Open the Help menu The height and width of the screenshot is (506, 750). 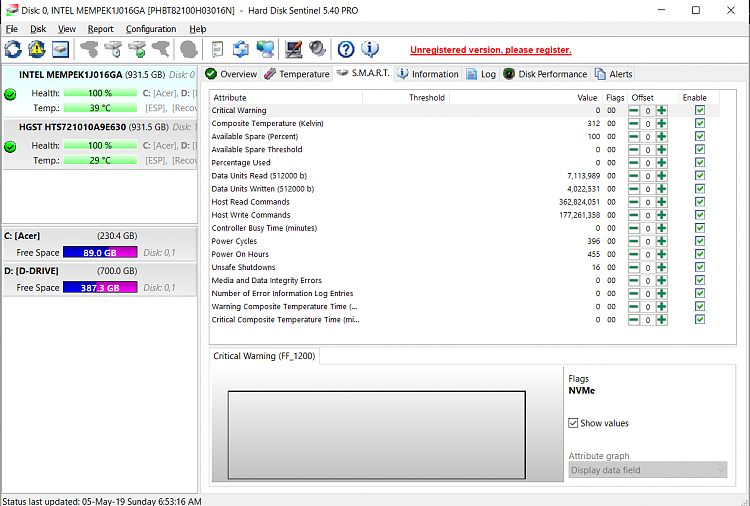(198, 29)
